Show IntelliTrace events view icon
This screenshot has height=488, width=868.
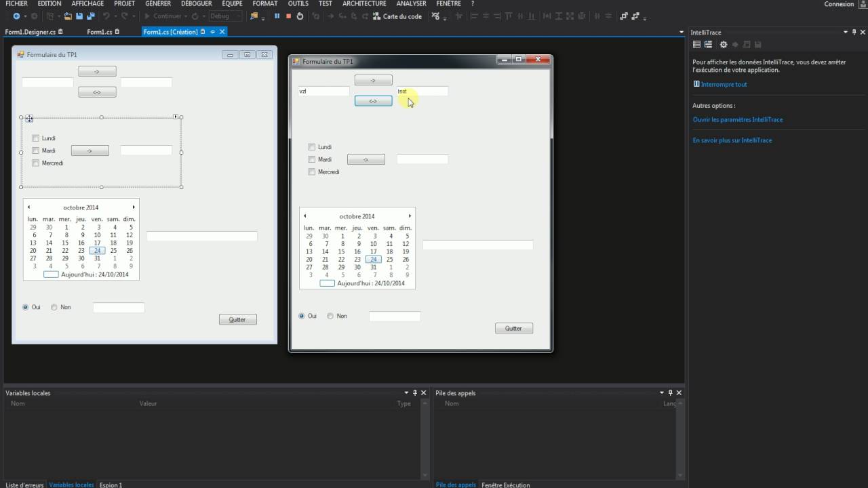pyautogui.click(x=696, y=45)
